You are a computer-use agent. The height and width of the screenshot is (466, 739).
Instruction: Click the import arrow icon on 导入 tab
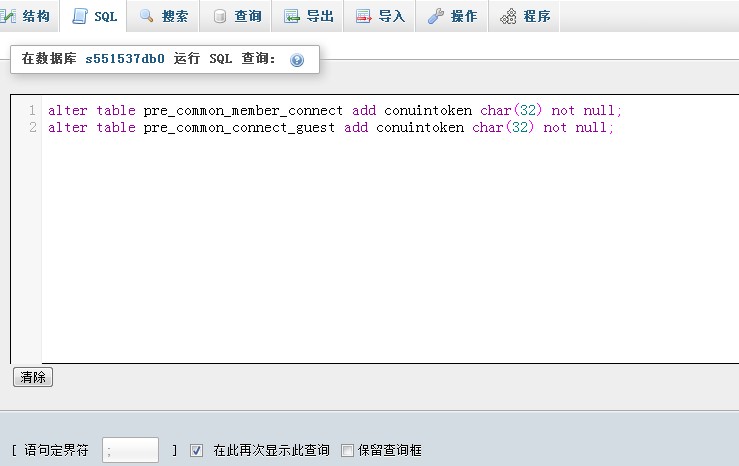click(x=363, y=16)
